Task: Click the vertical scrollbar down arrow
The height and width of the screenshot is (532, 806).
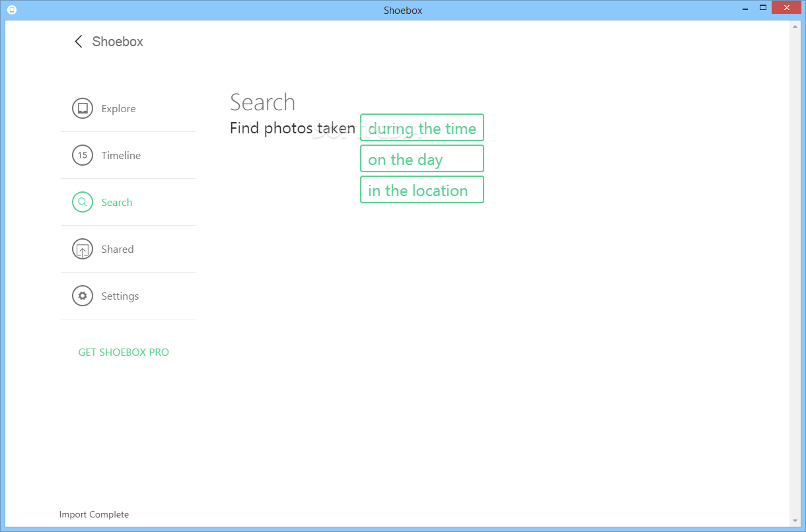Action: [x=795, y=521]
